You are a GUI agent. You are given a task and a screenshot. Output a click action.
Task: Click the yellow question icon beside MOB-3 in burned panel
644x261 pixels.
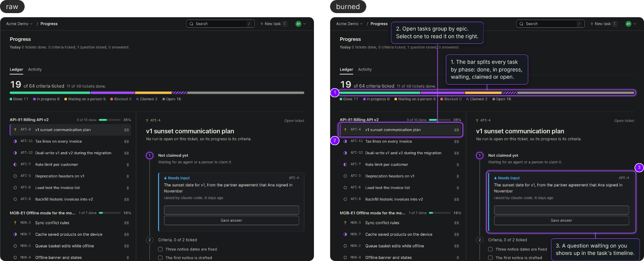click(x=345, y=223)
